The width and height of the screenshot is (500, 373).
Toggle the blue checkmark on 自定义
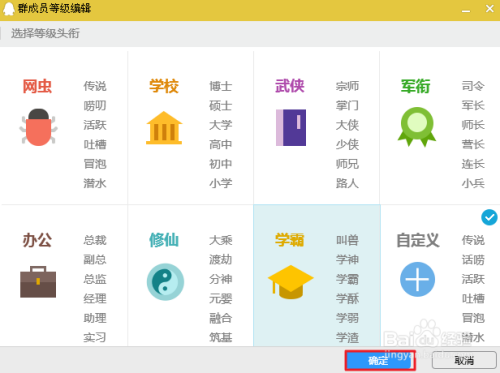pyautogui.click(x=489, y=217)
